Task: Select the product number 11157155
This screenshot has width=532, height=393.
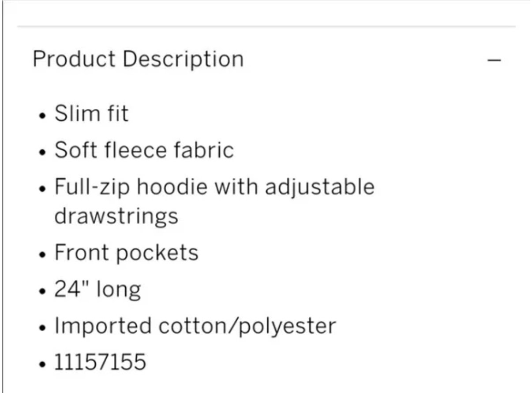Action: pos(100,362)
